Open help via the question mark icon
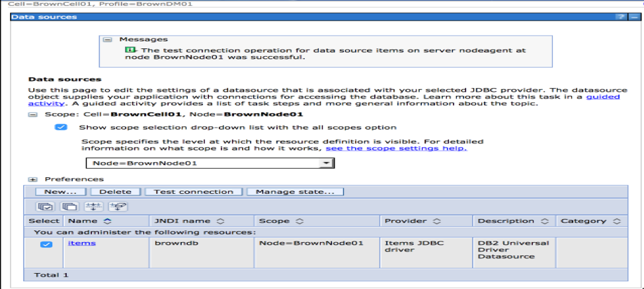The width and height of the screenshot is (644, 289). pyautogui.click(x=620, y=16)
